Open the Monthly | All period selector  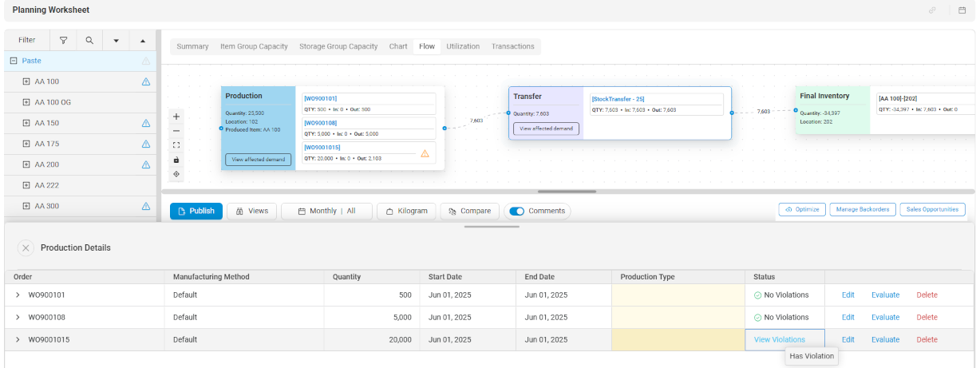coord(326,211)
